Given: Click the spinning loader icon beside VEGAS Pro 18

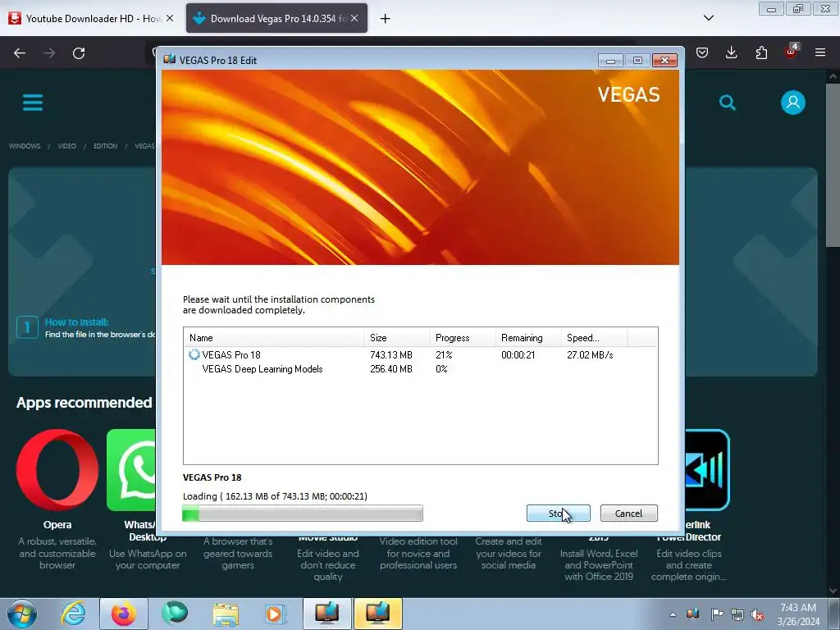Looking at the screenshot, I should [x=194, y=354].
